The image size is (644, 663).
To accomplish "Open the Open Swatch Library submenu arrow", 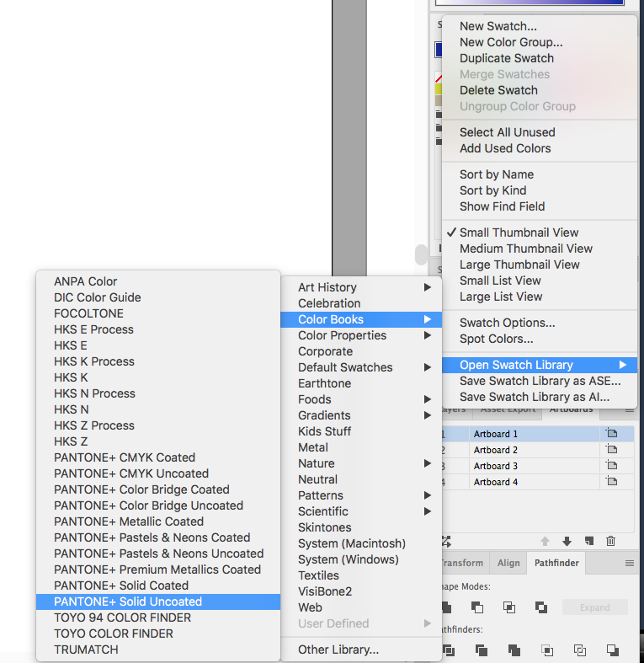I will coord(623,365).
